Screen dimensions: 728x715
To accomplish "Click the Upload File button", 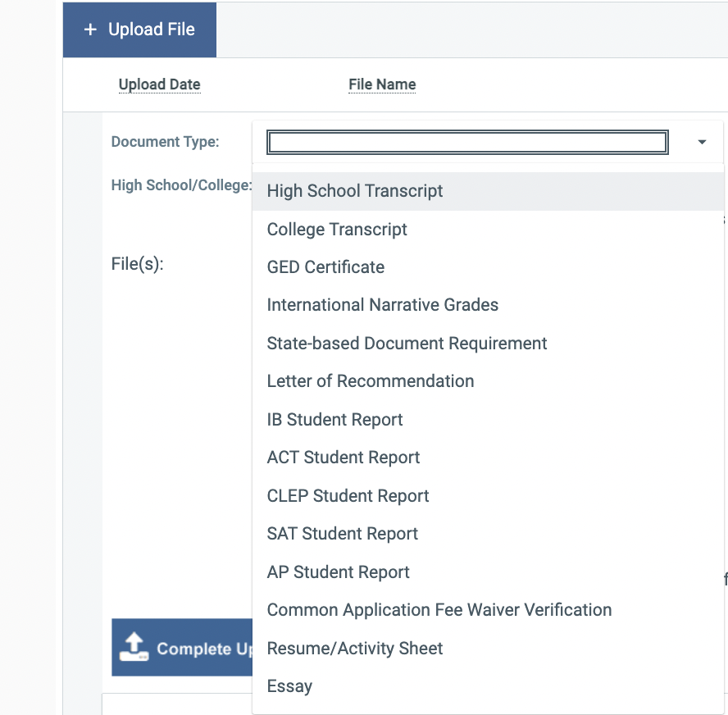I will tap(139, 30).
